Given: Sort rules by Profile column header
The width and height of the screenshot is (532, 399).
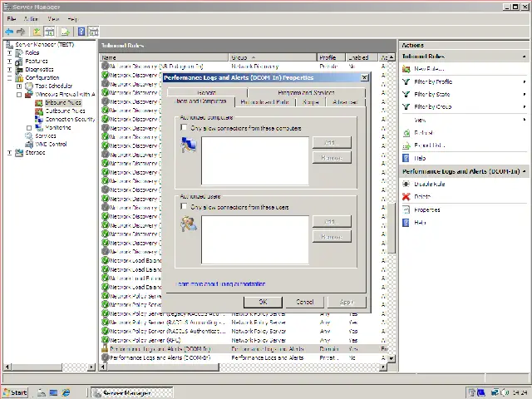Looking at the screenshot, I should click(331, 57).
